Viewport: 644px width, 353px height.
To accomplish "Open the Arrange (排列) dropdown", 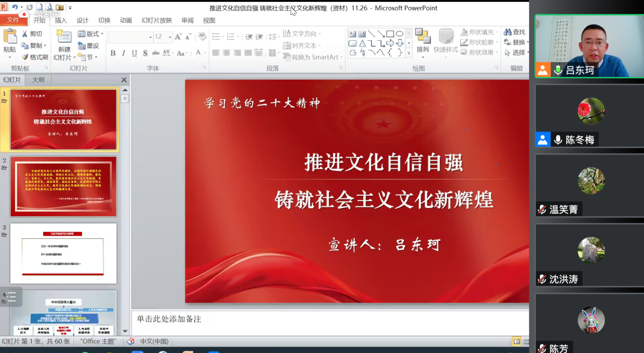I will click(423, 44).
